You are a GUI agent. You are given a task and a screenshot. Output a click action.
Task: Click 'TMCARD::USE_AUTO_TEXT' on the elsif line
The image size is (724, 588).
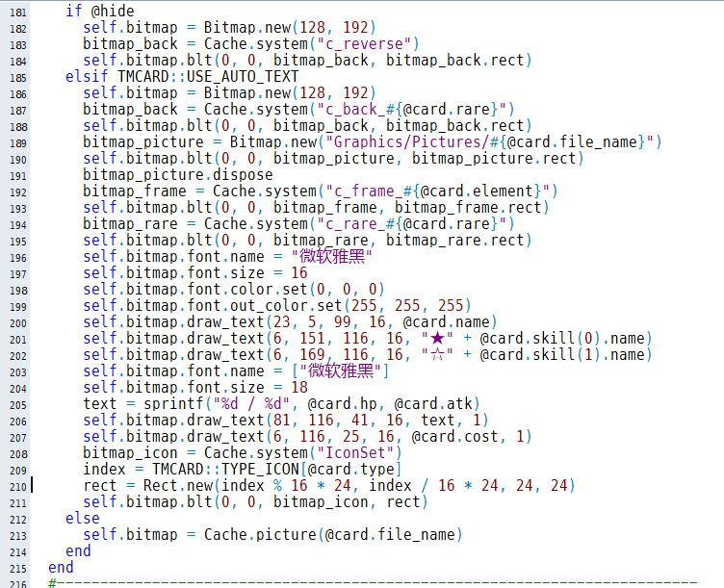click(x=208, y=77)
